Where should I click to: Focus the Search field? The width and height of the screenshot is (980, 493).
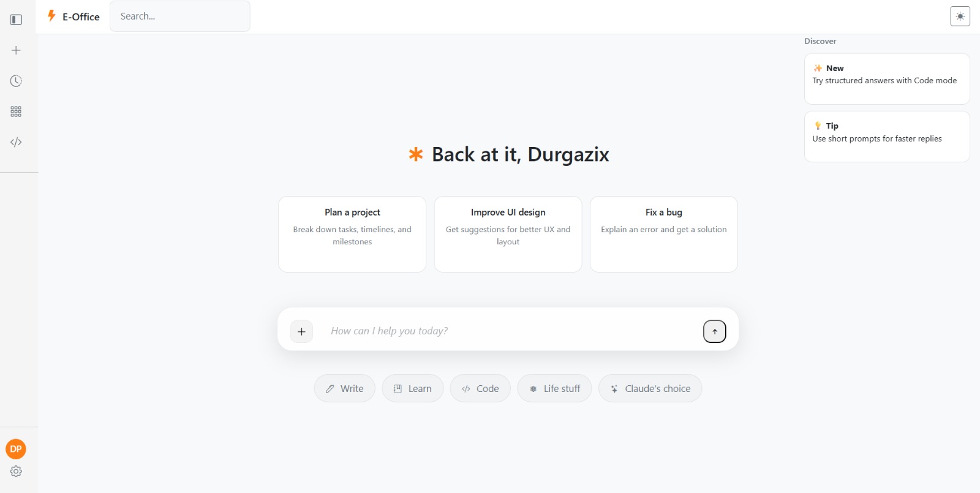coord(180,16)
